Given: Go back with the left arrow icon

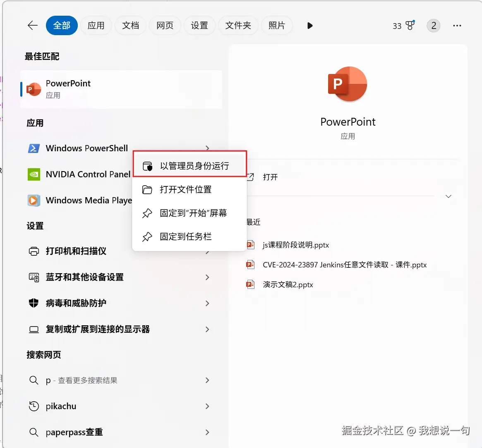Looking at the screenshot, I should point(33,26).
